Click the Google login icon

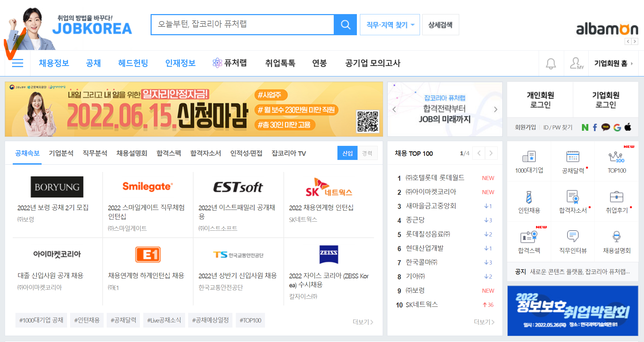point(617,127)
